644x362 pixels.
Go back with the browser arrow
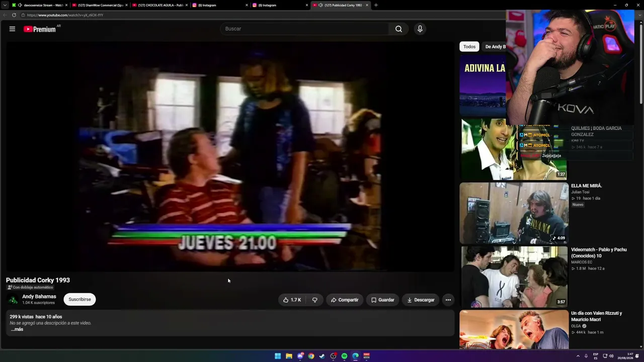5,15
